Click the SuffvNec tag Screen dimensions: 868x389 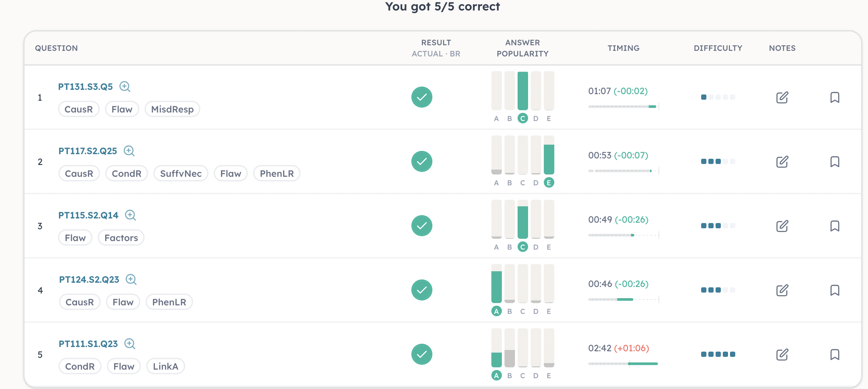pos(181,174)
